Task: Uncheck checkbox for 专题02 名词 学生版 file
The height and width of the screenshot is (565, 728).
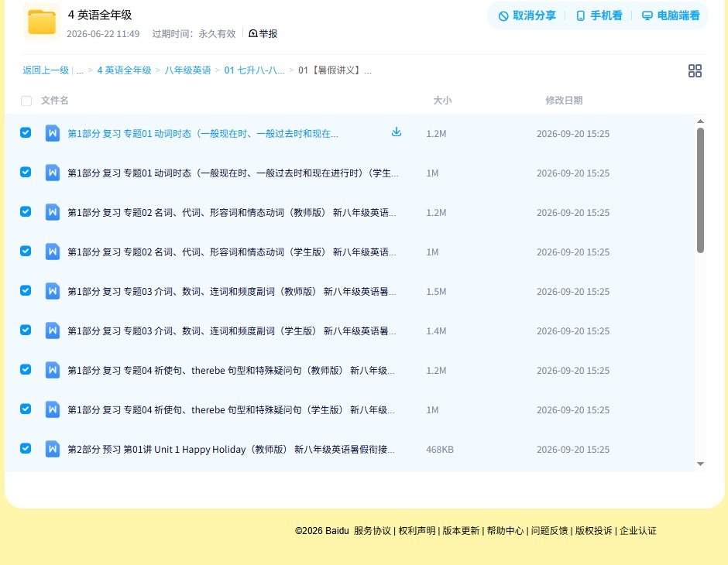Action: (x=26, y=251)
